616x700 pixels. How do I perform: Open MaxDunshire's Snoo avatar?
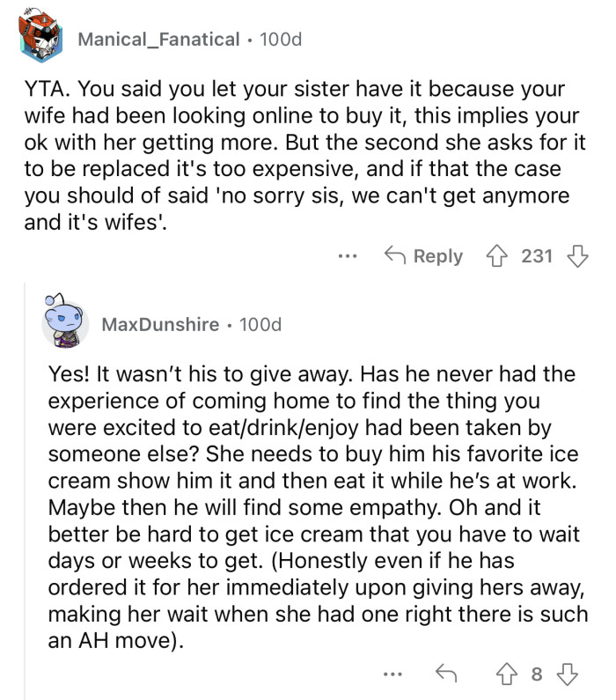coord(66,323)
